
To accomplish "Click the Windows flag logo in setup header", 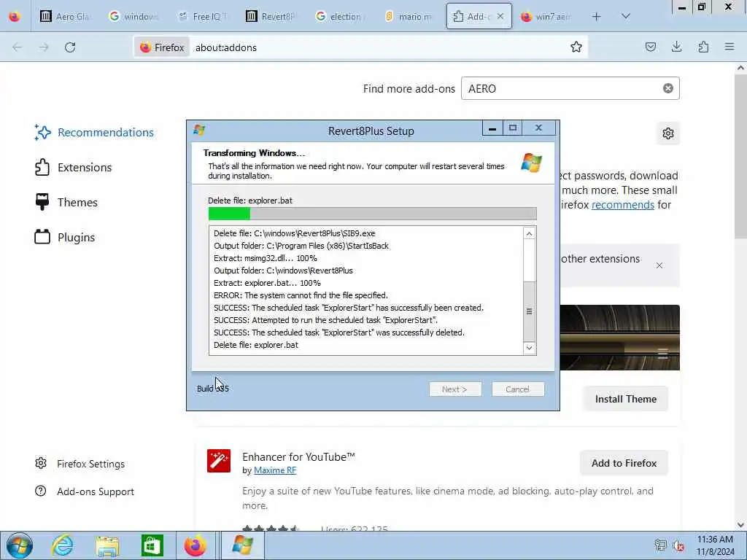I will (x=531, y=163).
